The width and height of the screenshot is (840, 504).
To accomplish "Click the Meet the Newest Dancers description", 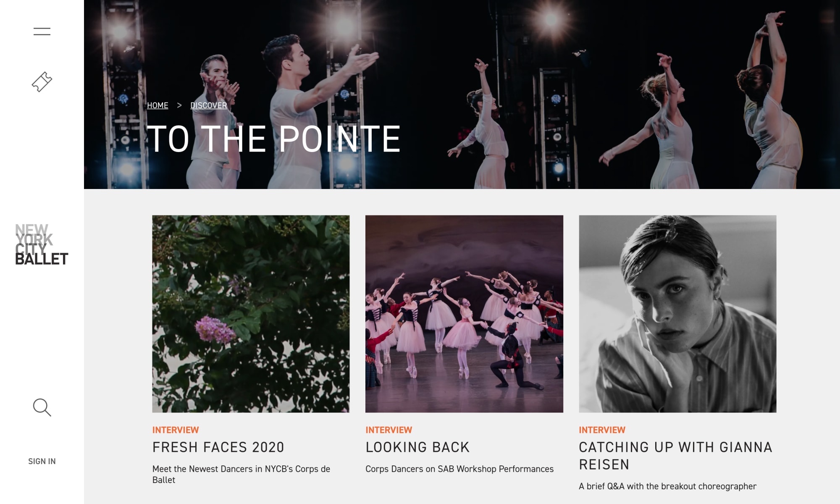I will click(241, 474).
